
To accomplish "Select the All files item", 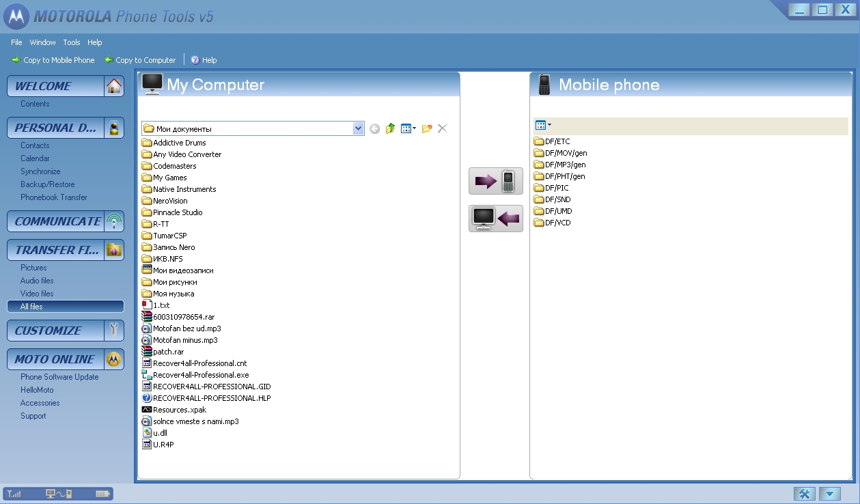I will point(66,307).
